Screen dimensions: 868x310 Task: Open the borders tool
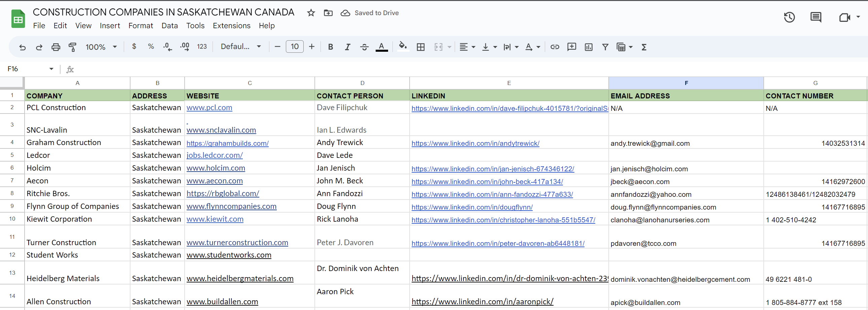(420, 47)
